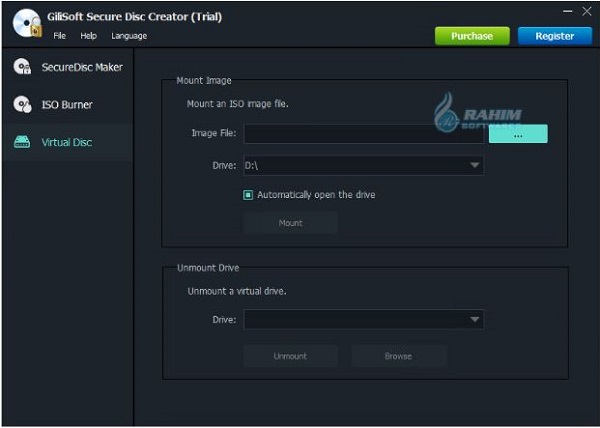Click the SecureDisc Maker disc icon
The height and width of the screenshot is (428, 600).
click(23, 67)
